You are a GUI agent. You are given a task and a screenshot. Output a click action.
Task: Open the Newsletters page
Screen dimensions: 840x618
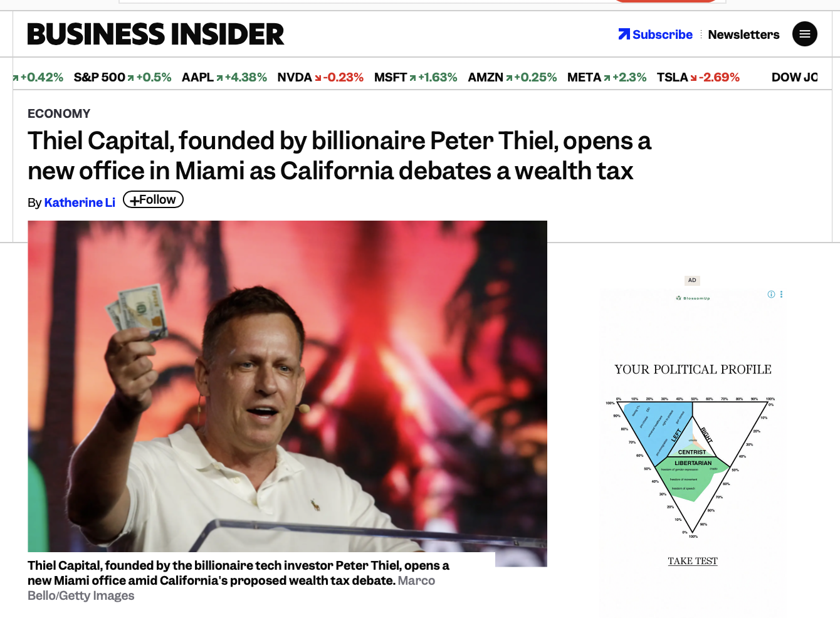point(743,34)
